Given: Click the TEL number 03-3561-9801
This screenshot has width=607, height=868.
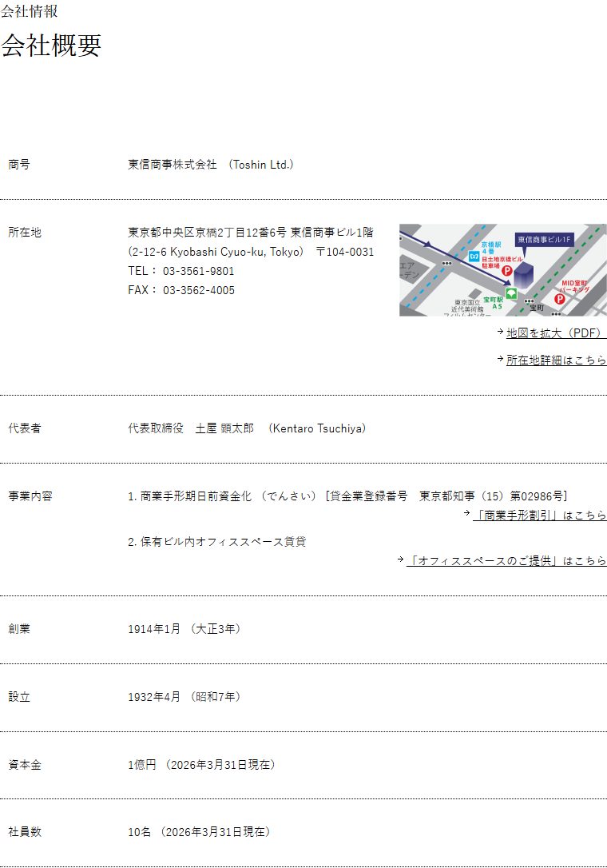Looking at the screenshot, I should point(199,271).
